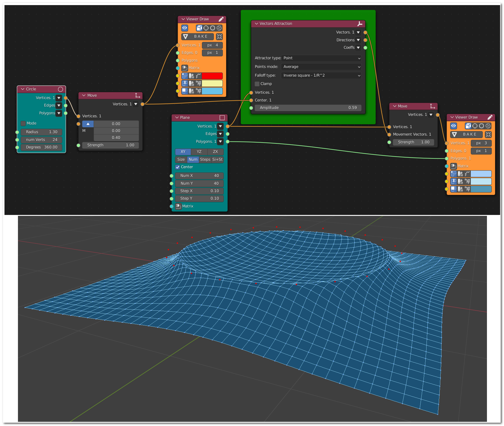Select Num mode tab in Plane node
The width and height of the screenshot is (504, 426).
pos(193,160)
